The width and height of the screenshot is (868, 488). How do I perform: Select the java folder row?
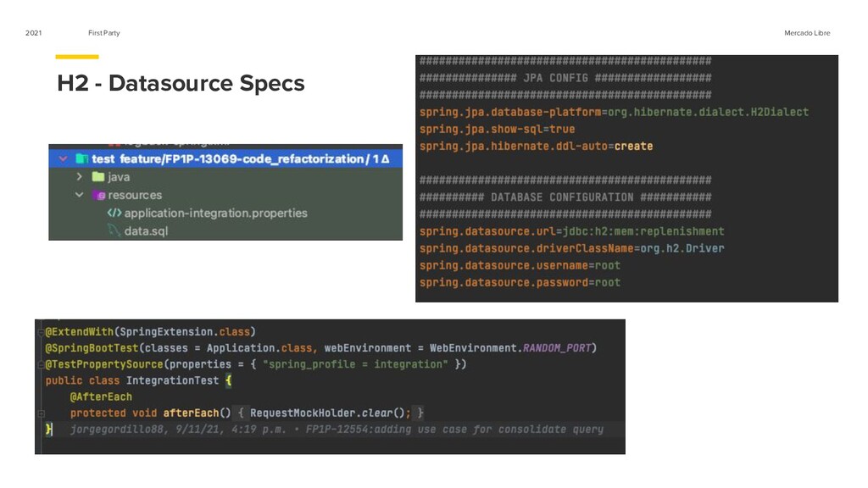(225, 176)
